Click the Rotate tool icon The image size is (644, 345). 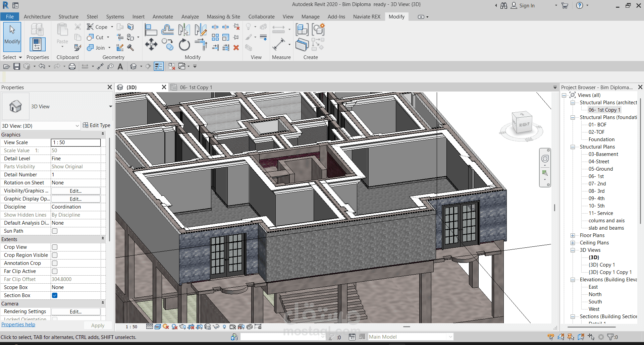tap(184, 45)
